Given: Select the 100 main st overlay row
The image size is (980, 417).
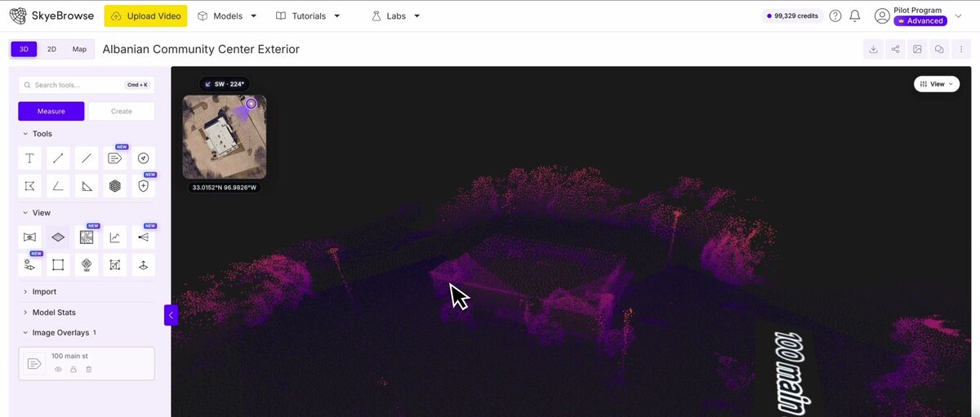Looking at the screenshot, I should coord(87,363).
